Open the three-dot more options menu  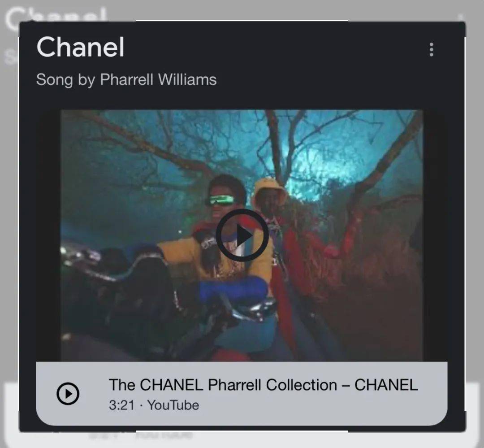point(431,49)
